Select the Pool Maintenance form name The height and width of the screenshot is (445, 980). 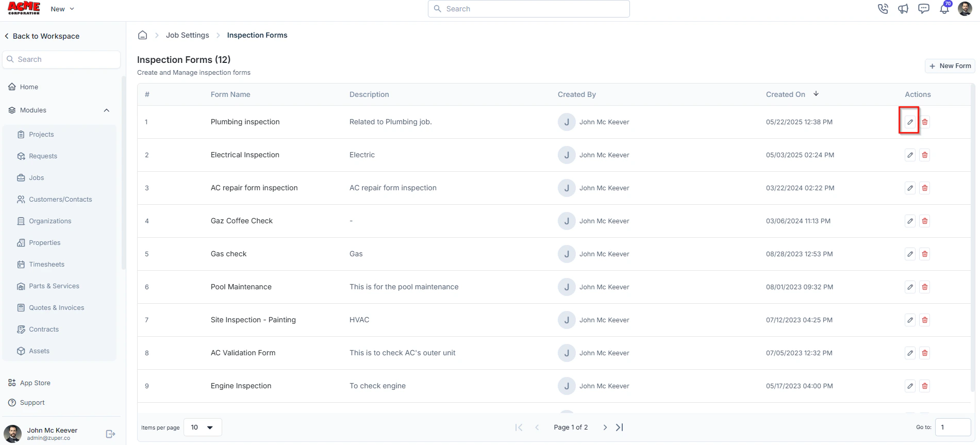[x=241, y=287]
